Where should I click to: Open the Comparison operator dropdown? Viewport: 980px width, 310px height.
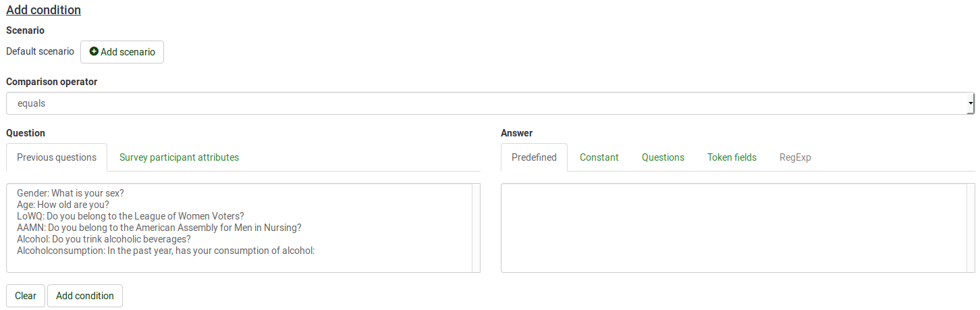[x=489, y=104]
